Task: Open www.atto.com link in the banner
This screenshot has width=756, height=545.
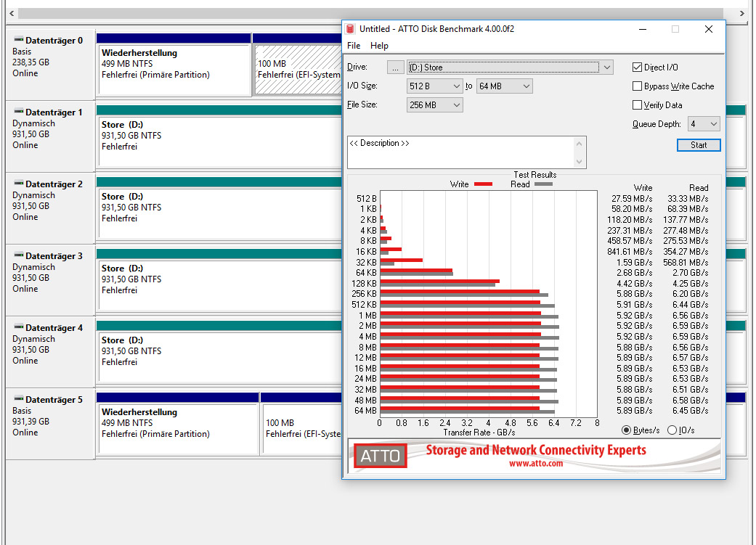Action: coord(536,463)
